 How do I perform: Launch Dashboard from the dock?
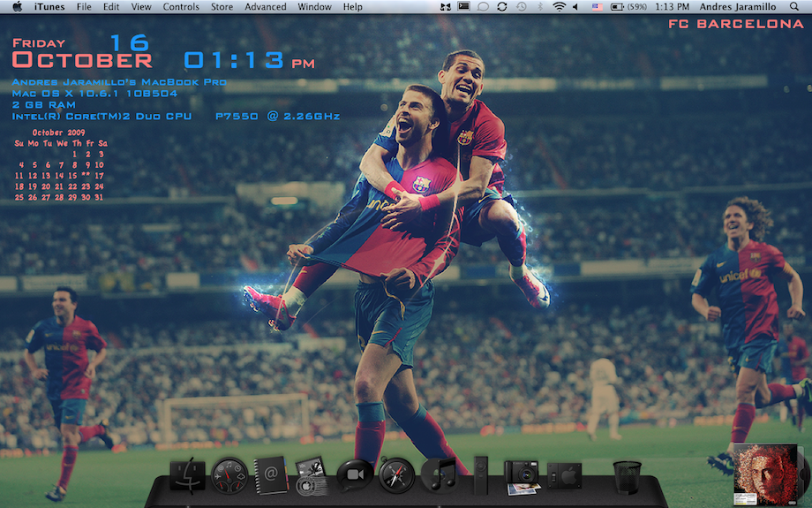click(229, 475)
